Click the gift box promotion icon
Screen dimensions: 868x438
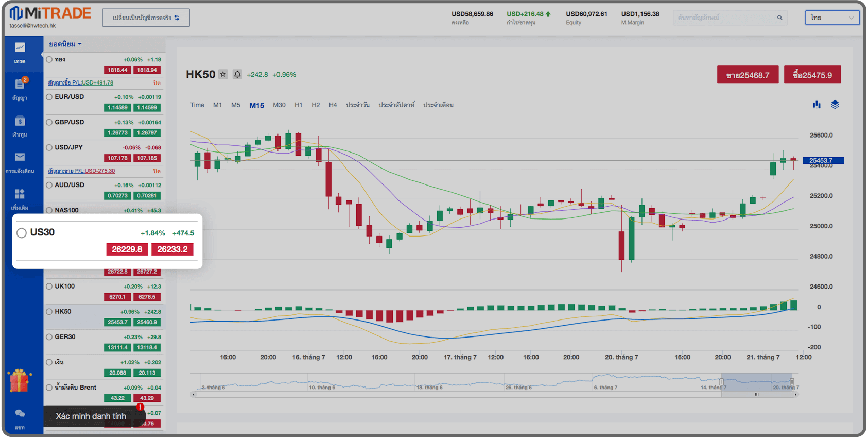[x=20, y=381]
